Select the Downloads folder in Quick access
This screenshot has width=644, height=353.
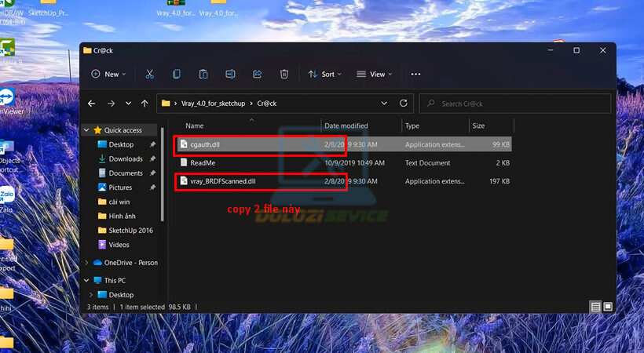(x=125, y=158)
